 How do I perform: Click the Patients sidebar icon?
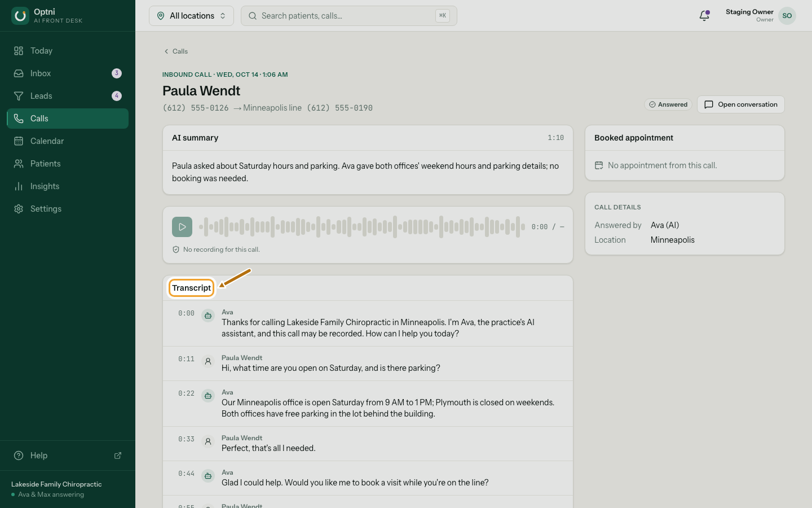(x=19, y=164)
